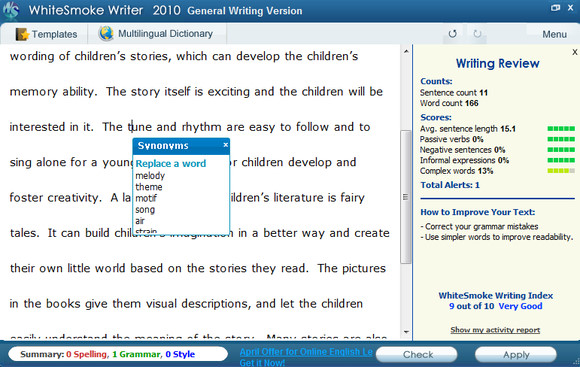The height and width of the screenshot is (367, 580).
Task: Choose synonym 'motif'
Action: pyautogui.click(x=146, y=198)
